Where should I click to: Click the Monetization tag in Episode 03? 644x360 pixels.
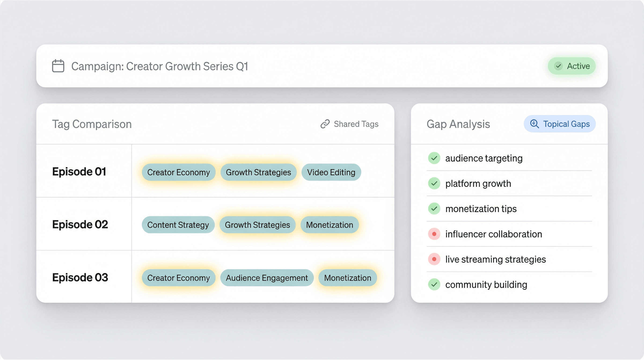(348, 278)
